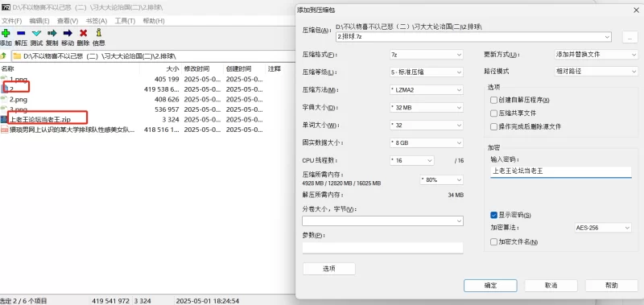This screenshot has height=305, width=644.
Task: Click the Copy (复制) arrow toolbar icon
Action: 52,33
